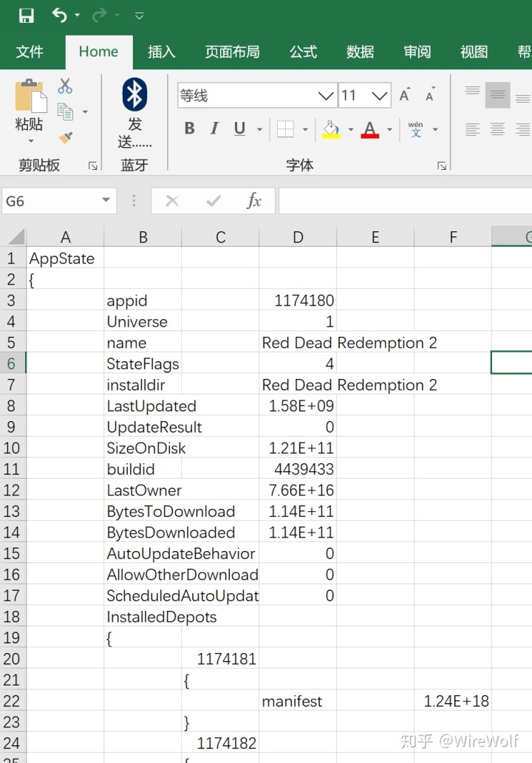Click the Format Painter brush icon
This screenshot has height=763, width=532.
click(x=65, y=138)
